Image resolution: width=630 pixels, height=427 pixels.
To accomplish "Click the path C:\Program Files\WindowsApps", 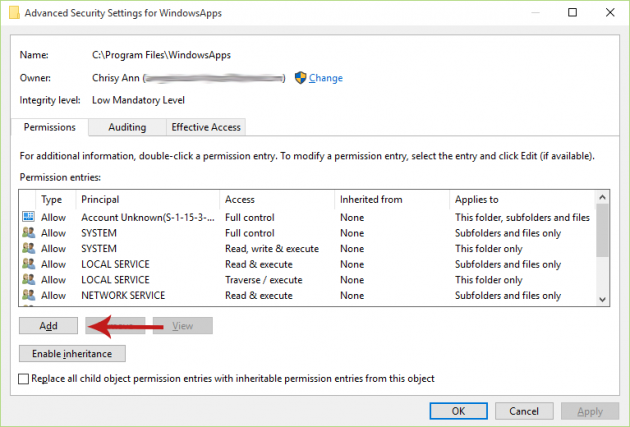I will pyautogui.click(x=162, y=55).
